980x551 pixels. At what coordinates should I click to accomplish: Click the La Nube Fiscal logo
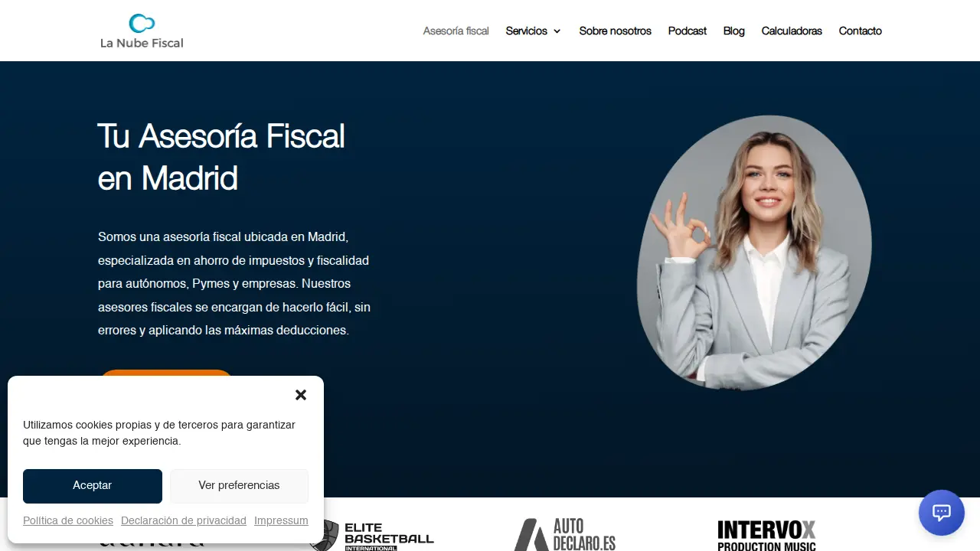pos(142,31)
